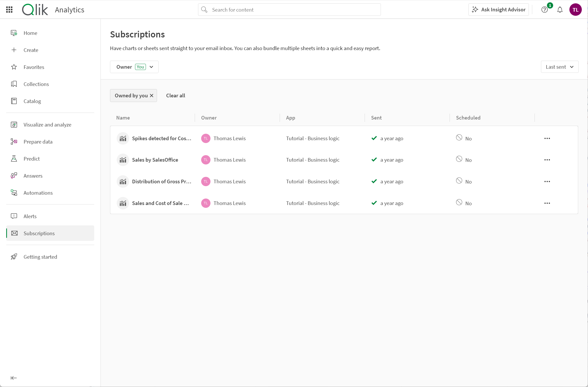The height and width of the screenshot is (387, 588).
Task: Click the Alerts sidebar icon
Action: (14, 216)
